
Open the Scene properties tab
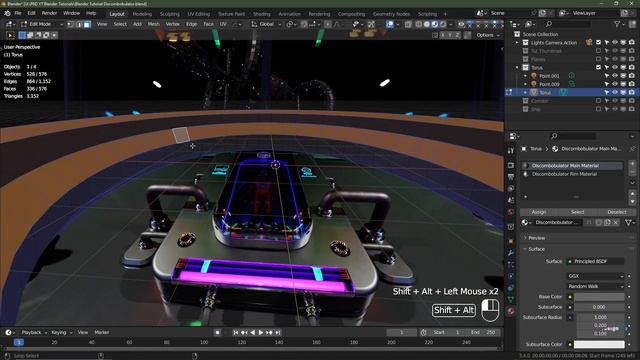pyautogui.click(x=511, y=200)
